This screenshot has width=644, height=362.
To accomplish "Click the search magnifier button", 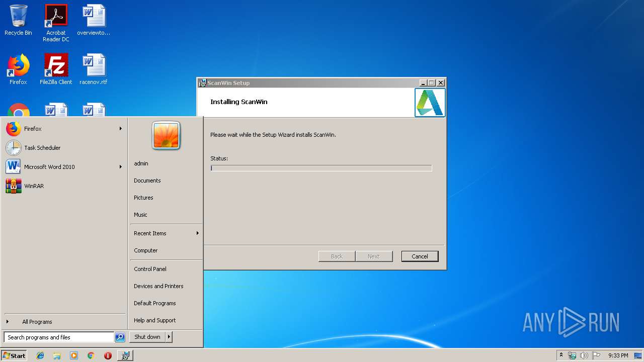I will coord(120,337).
